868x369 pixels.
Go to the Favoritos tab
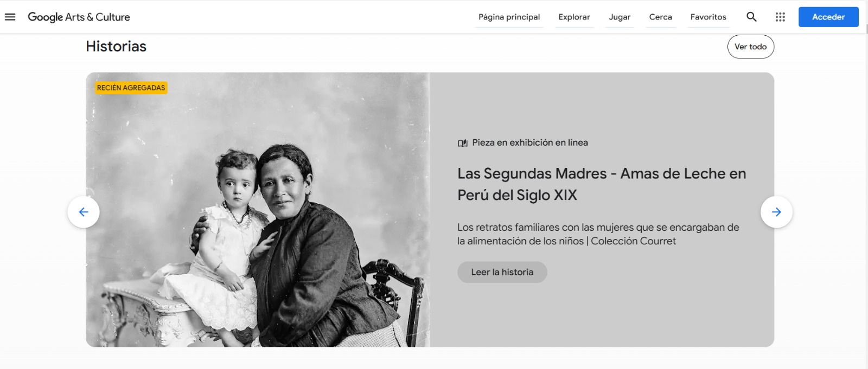point(708,17)
